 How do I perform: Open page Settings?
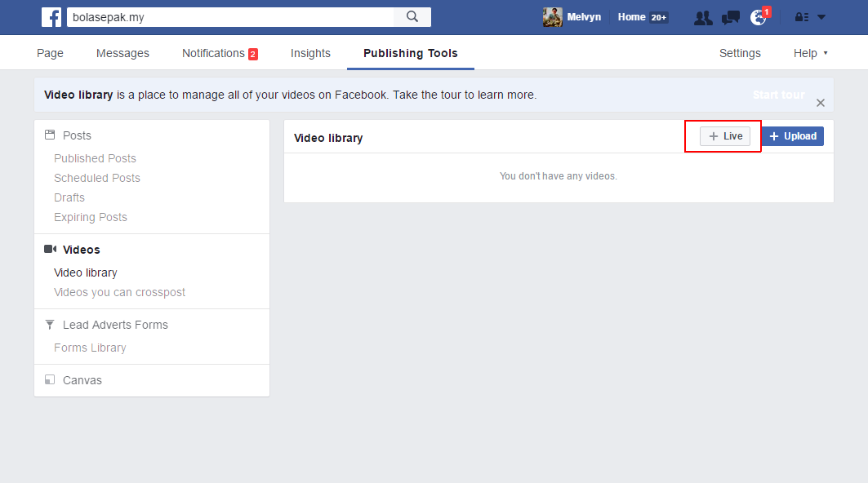click(740, 53)
